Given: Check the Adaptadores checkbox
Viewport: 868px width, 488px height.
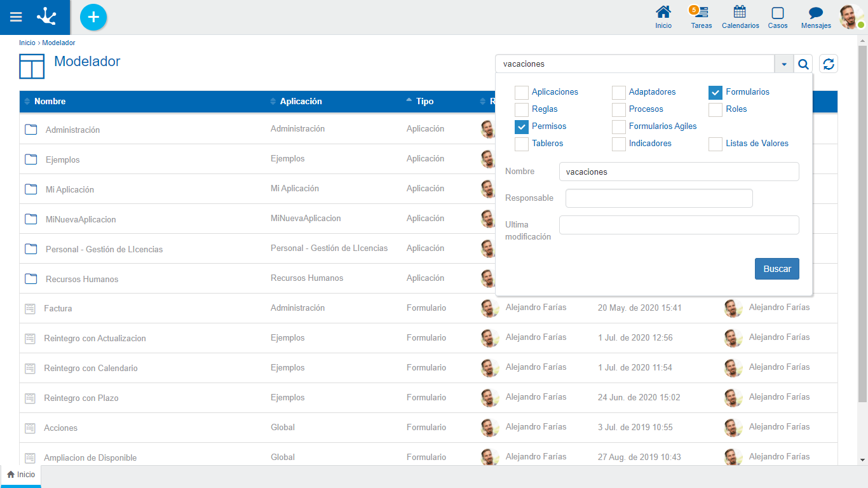Looking at the screenshot, I should tap(619, 92).
